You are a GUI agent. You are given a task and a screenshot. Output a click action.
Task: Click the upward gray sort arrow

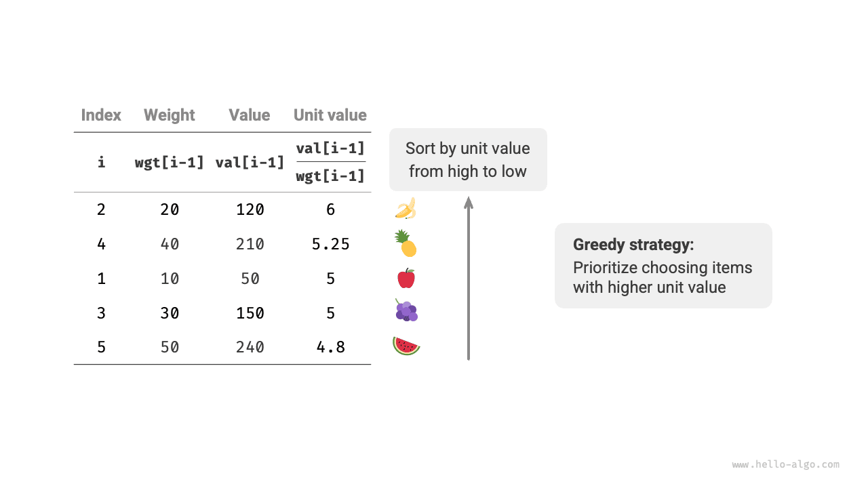click(468, 278)
